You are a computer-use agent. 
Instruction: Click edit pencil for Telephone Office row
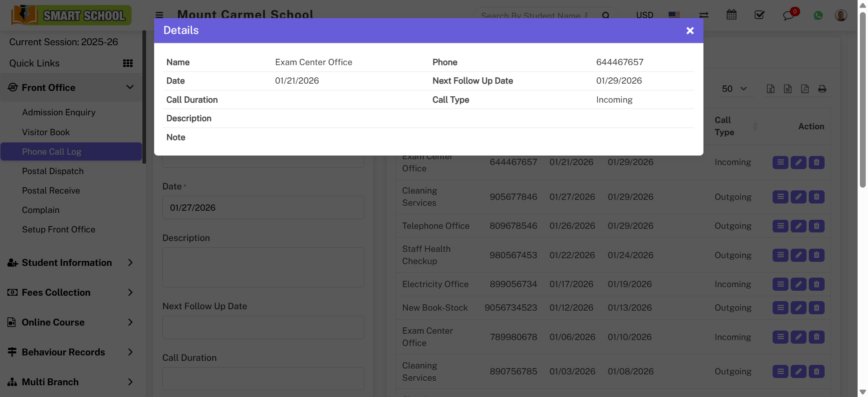click(798, 226)
